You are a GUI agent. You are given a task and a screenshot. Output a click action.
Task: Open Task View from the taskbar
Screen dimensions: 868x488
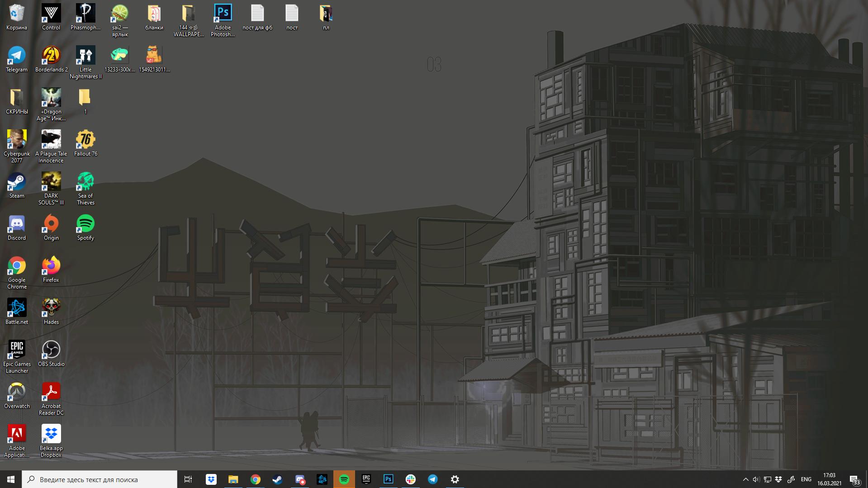[188, 479]
